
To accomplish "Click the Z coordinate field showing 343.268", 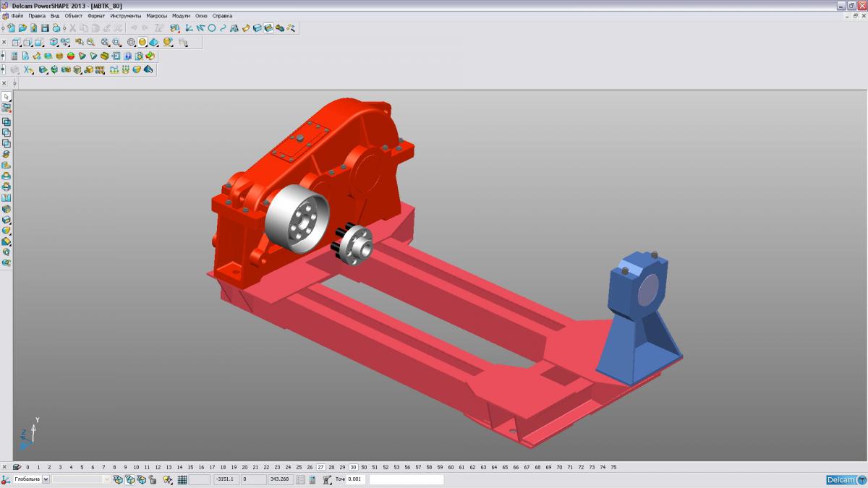I will click(x=280, y=479).
